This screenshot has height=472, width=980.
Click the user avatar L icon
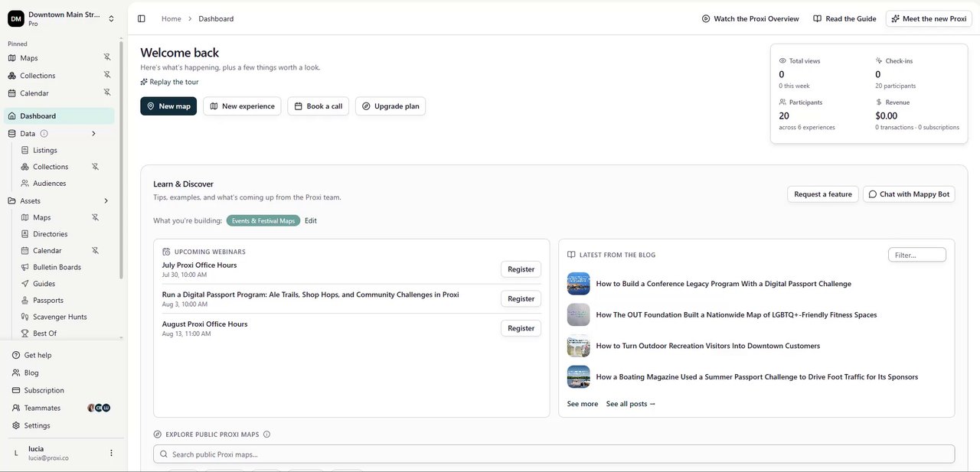[16, 453]
